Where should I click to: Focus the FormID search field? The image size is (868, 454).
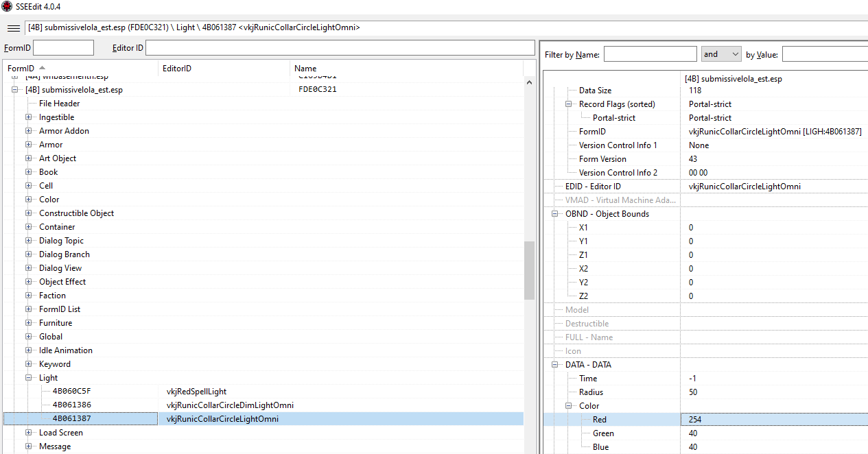[63, 48]
